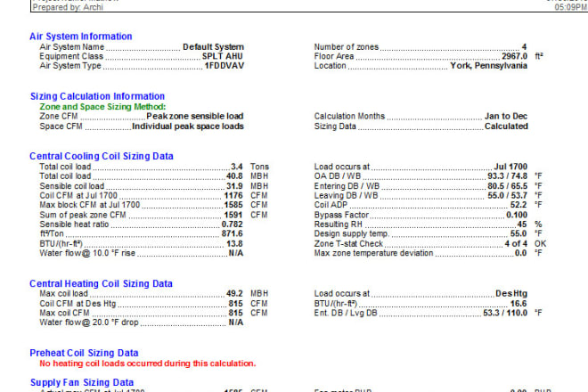Click the Supply Fan Sizing Data heading
The height and width of the screenshot is (392, 588).
pyautogui.click(x=81, y=382)
